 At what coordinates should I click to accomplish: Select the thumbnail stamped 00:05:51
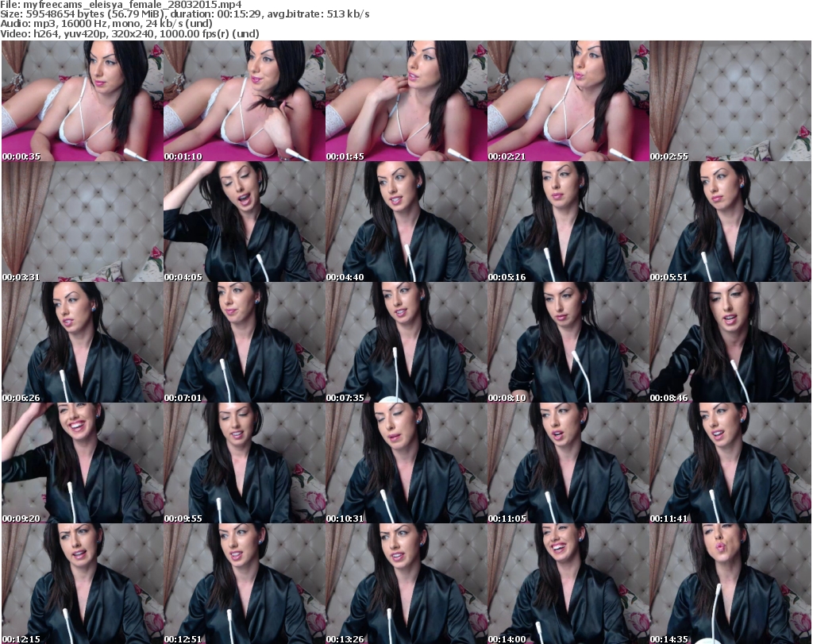point(730,222)
